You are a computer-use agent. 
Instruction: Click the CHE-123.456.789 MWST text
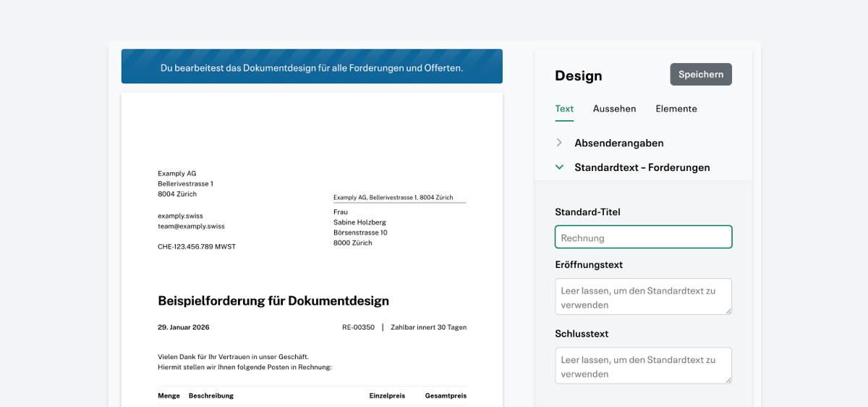coord(197,247)
